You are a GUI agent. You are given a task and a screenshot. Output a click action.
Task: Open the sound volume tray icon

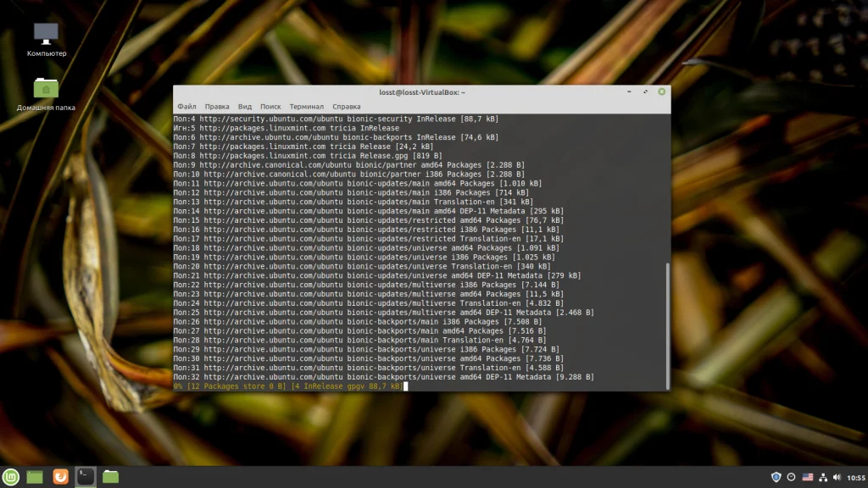pyautogui.click(x=837, y=477)
